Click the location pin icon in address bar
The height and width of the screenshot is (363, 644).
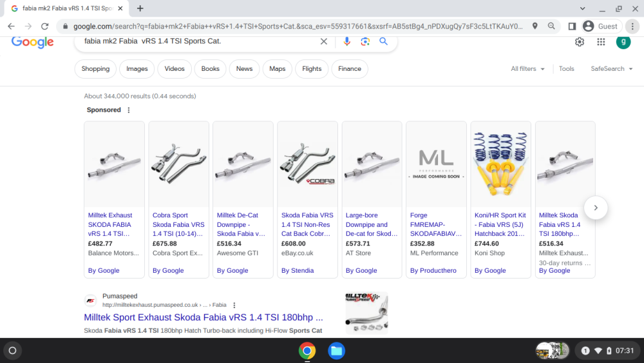[x=535, y=26]
